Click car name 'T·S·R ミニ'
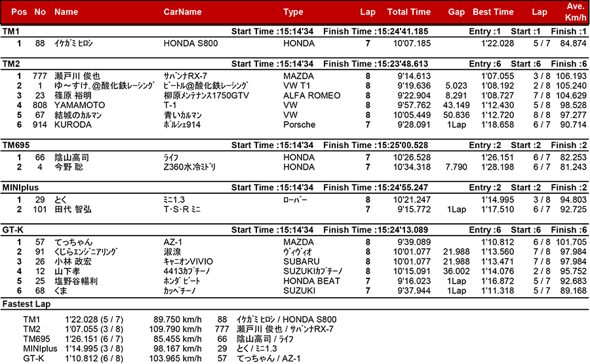The width and height of the screenshot is (590, 364). point(182,210)
